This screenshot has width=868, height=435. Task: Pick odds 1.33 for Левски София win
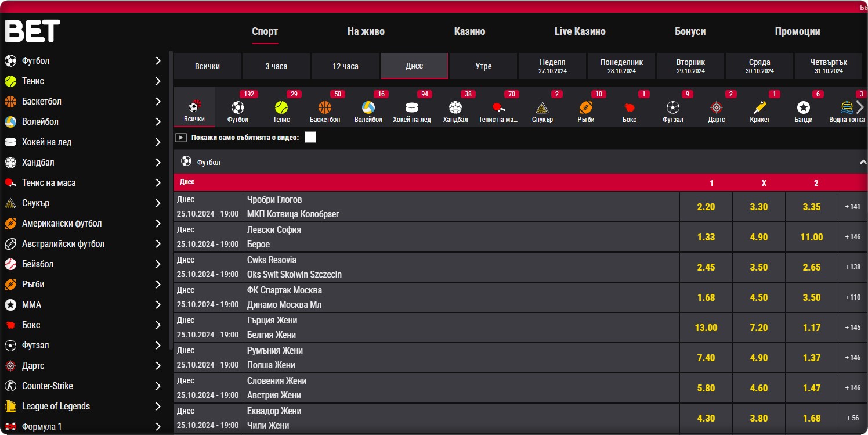click(x=706, y=237)
